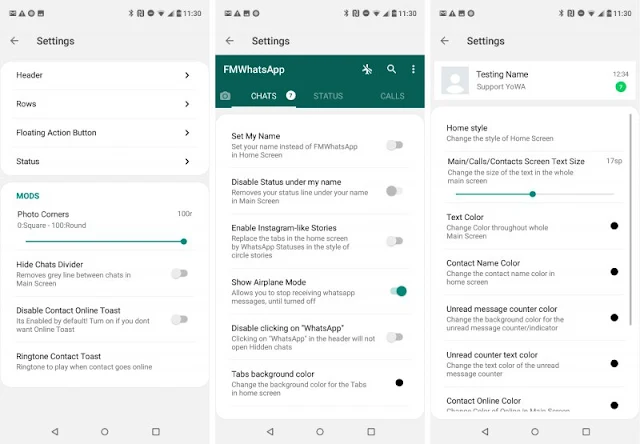The width and height of the screenshot is (640, 444).
Task: Tap Android home button on left screen
Action: (104, 431)
